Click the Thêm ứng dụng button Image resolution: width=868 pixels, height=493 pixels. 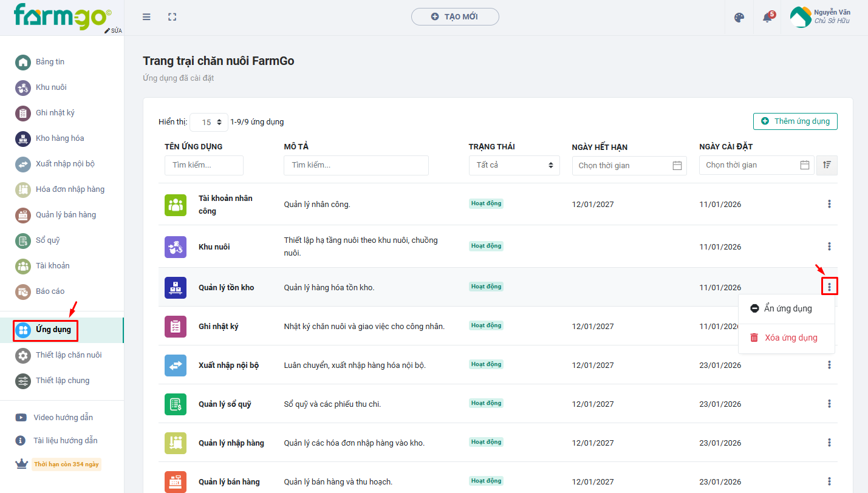pyautogui.click(x=795, y=121)
